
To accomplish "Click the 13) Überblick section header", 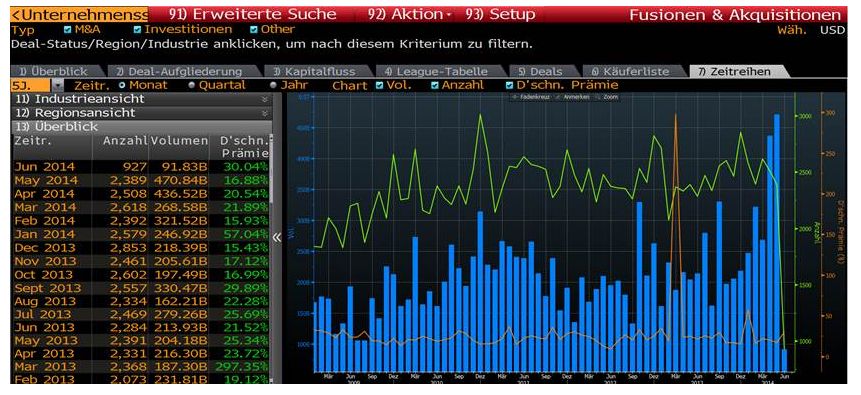I will 141,127.
